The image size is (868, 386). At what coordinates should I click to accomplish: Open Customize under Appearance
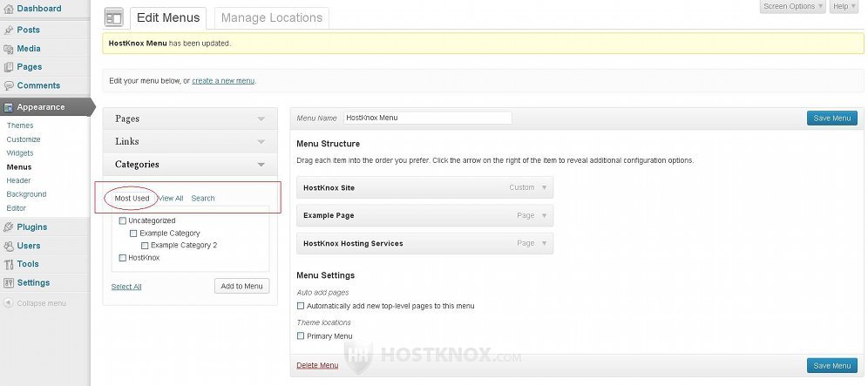coord(24,139)
